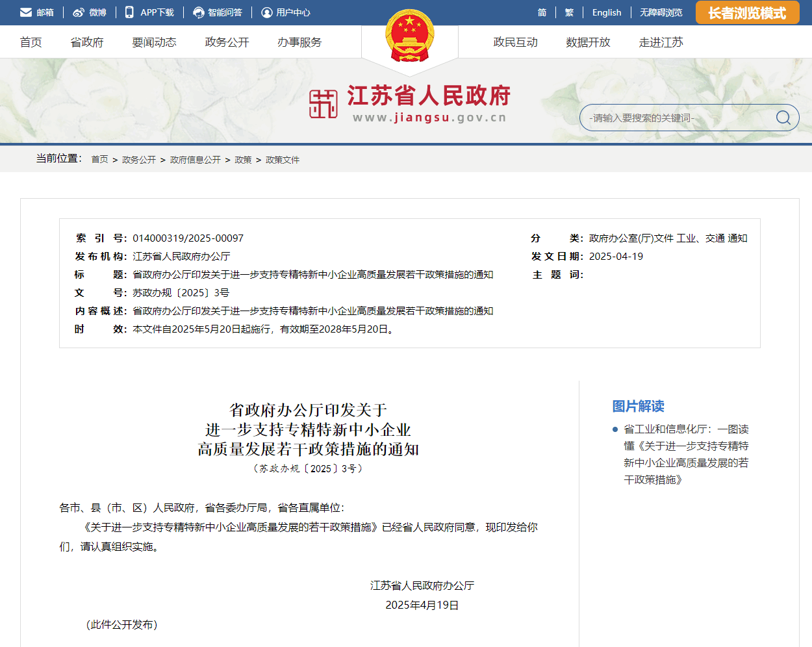
Task: Click the 用户中心 user profile icon
Action: 267,12
